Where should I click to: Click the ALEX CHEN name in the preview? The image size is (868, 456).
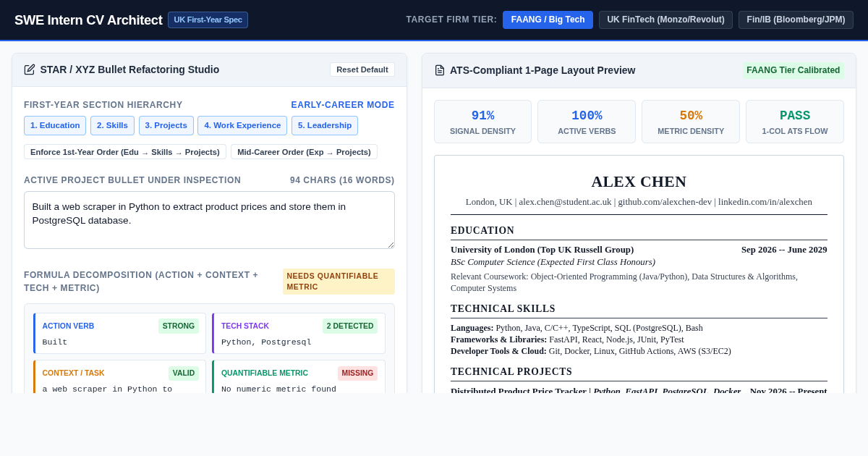pyautogui.click(x=639, y=182)
